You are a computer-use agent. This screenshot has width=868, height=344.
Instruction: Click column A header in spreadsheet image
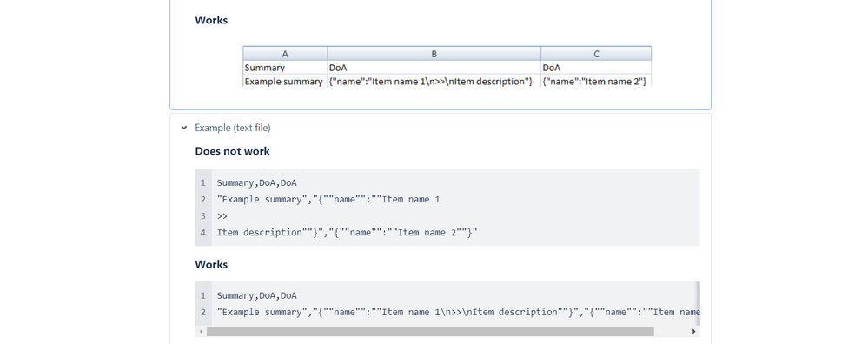click(x=285, y=54)
